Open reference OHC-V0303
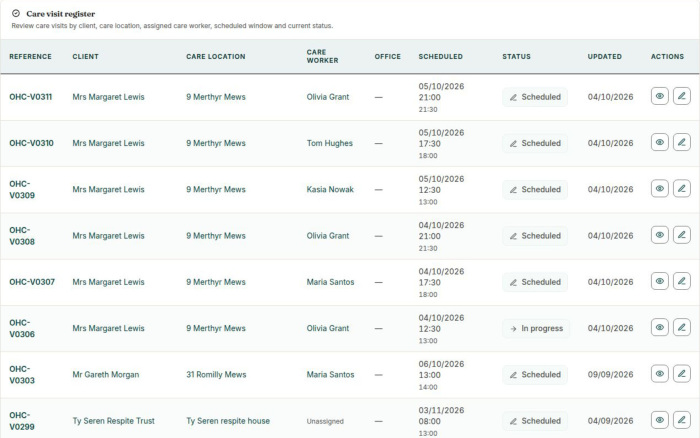The image size is (700, 438). tap(22, 375)
